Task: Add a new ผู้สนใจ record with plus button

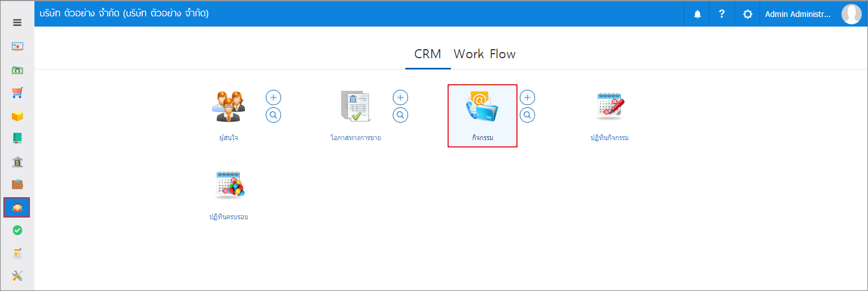Action: [274, 98]
